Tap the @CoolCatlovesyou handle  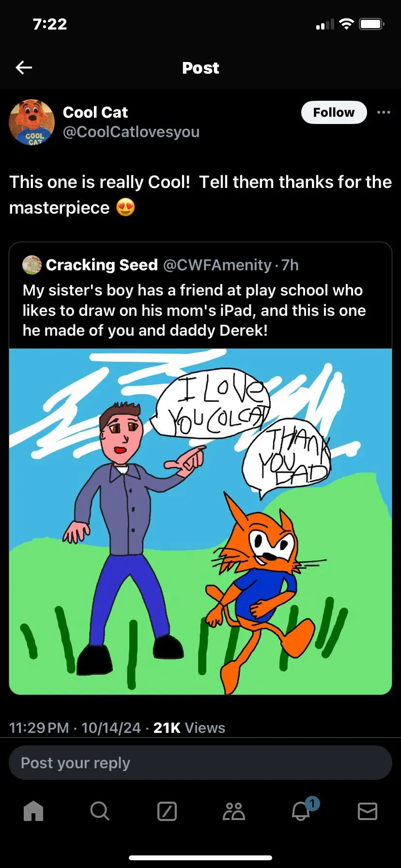point(131,132)
